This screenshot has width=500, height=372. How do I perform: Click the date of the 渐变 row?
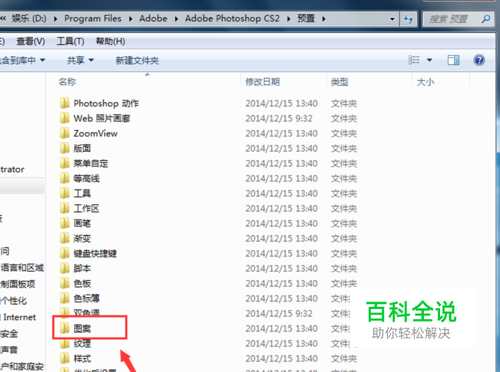pos(281,238)
